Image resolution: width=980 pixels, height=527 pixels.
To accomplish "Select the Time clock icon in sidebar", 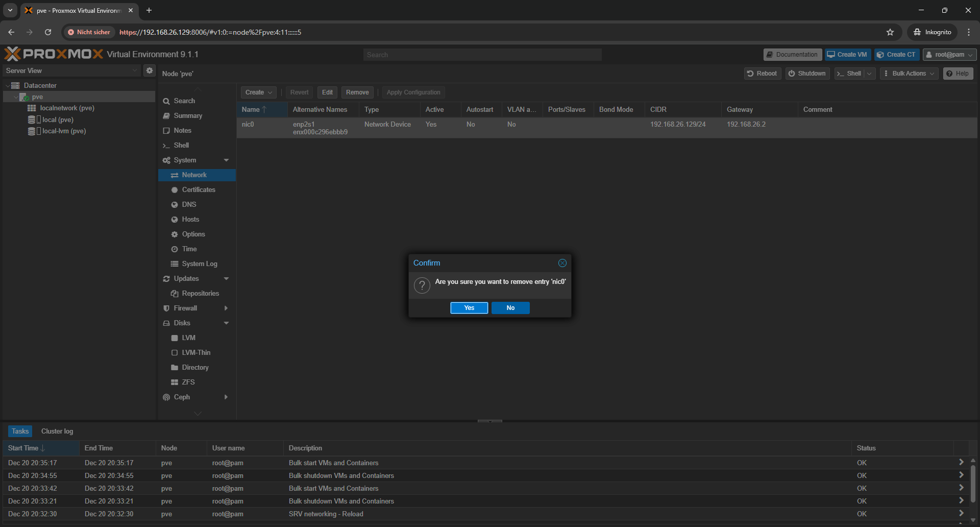I will pyautogui.click(x=175, y=249).
